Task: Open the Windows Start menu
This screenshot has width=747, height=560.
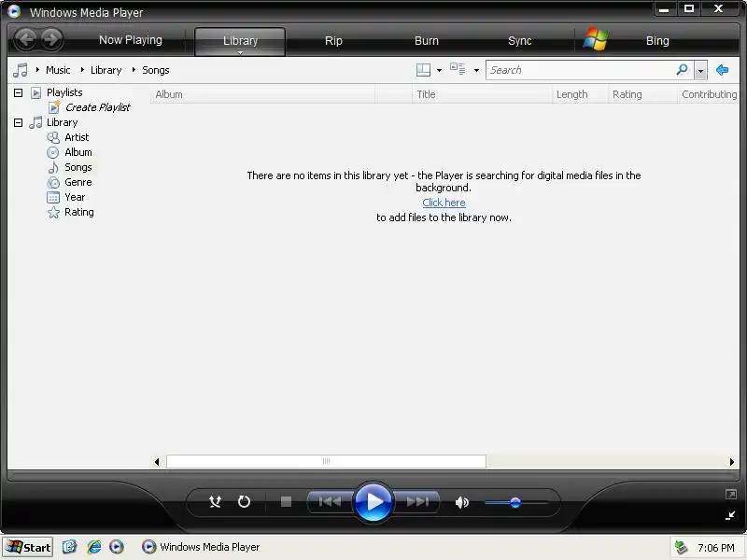Action: click(x=28, y=547)
